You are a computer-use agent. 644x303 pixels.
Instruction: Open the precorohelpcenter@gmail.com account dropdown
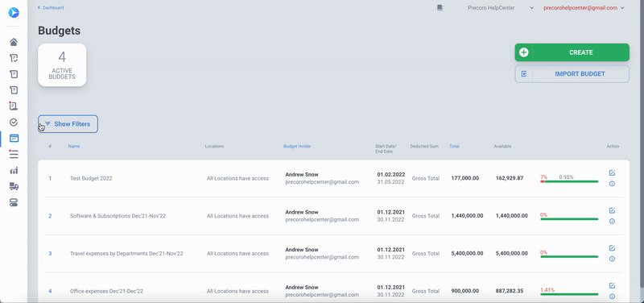pyautogui.click(x=584, y=8)
